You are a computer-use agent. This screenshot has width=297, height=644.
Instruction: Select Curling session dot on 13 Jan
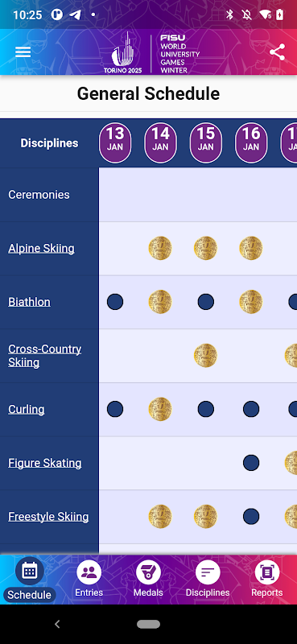[115, 409]
